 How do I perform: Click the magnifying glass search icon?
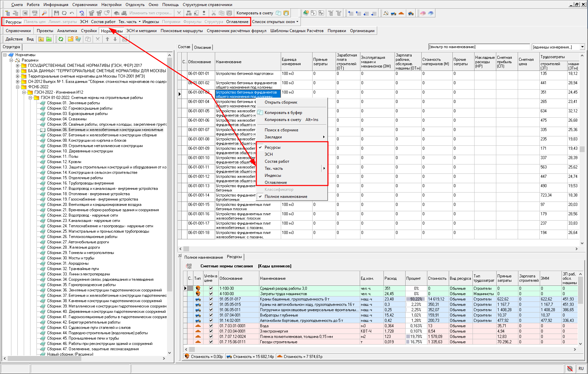tap(44, 13)
